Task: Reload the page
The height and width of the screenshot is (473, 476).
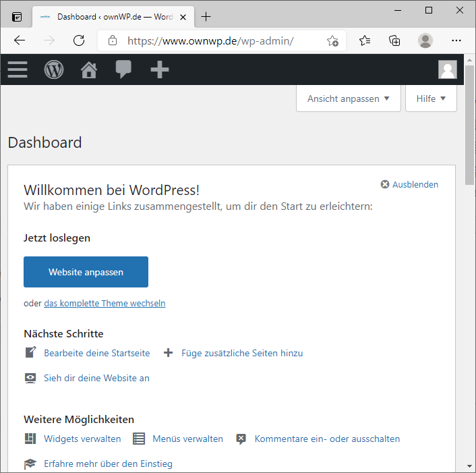Action: point(79,40)
